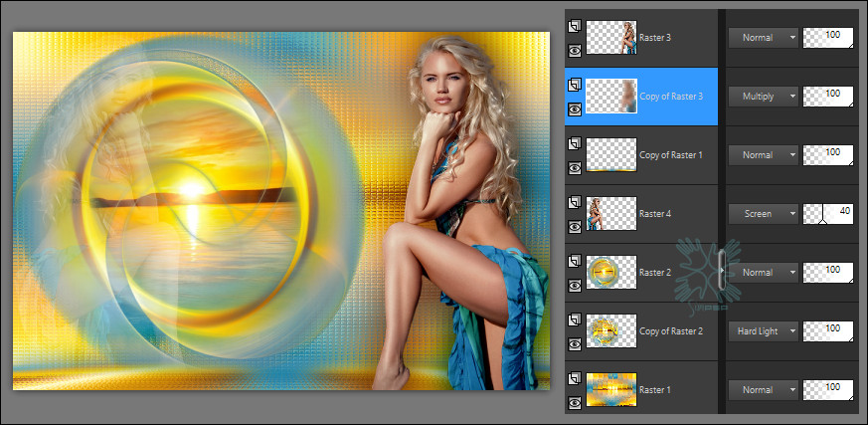
Task: Open the Screen blend mode dropdown for Raster 4
Action: coord(764,214)
